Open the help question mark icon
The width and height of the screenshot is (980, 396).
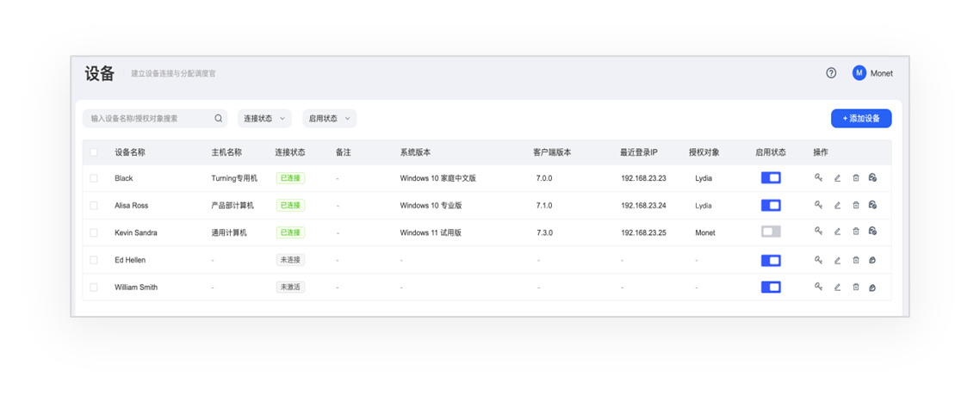[831, 73]
